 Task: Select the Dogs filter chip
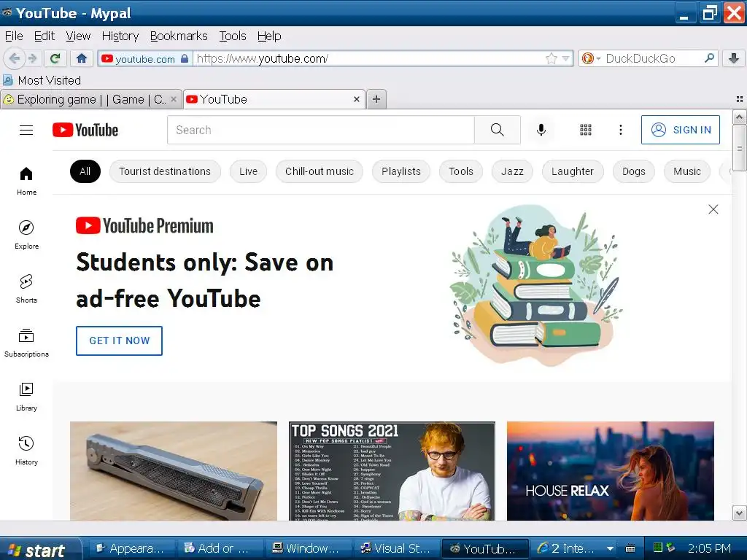[x=634, y=171]
